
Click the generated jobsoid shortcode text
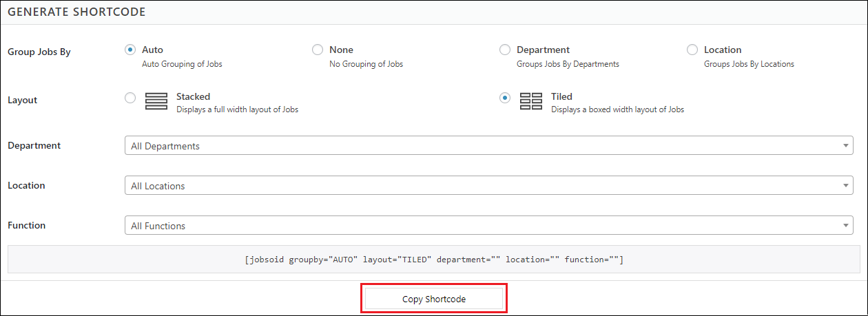(x=434, y=260)
